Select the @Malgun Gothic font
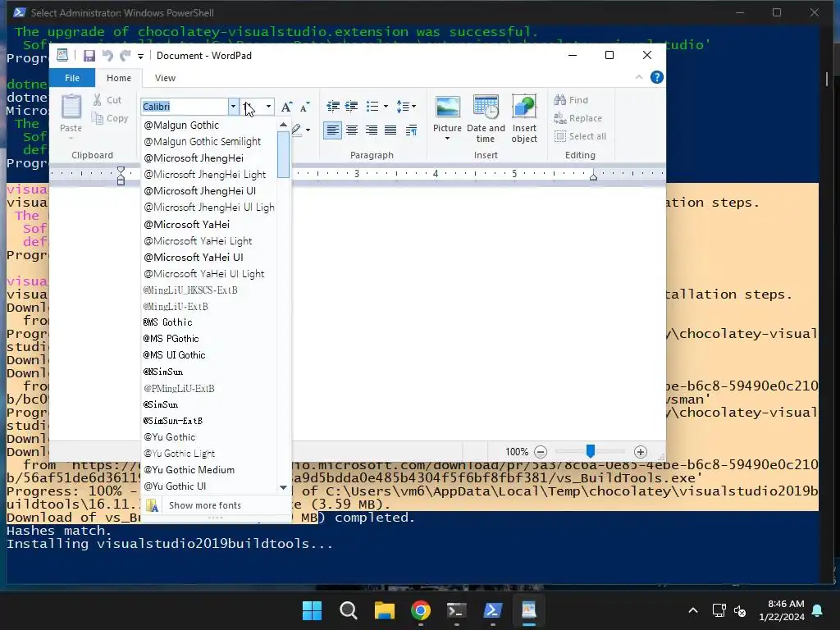This screenshot has height=630, width=840. [x=209, y=126]
